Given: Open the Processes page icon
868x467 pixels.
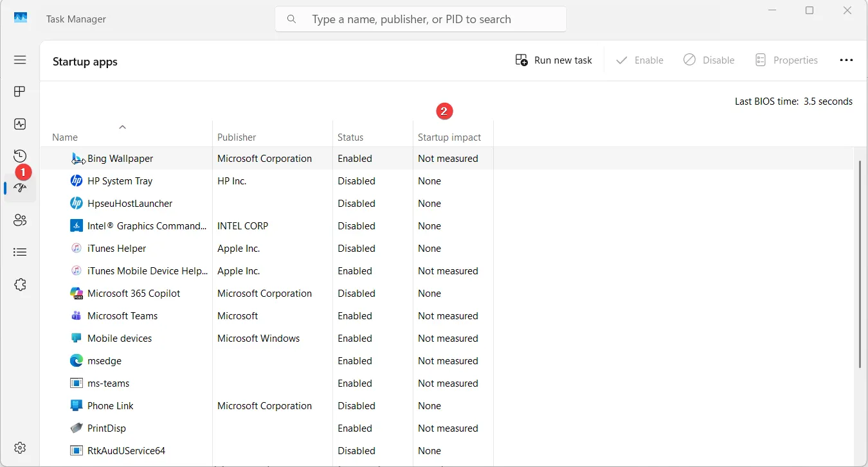Looking at the screenshot, I should coord(20,91).
